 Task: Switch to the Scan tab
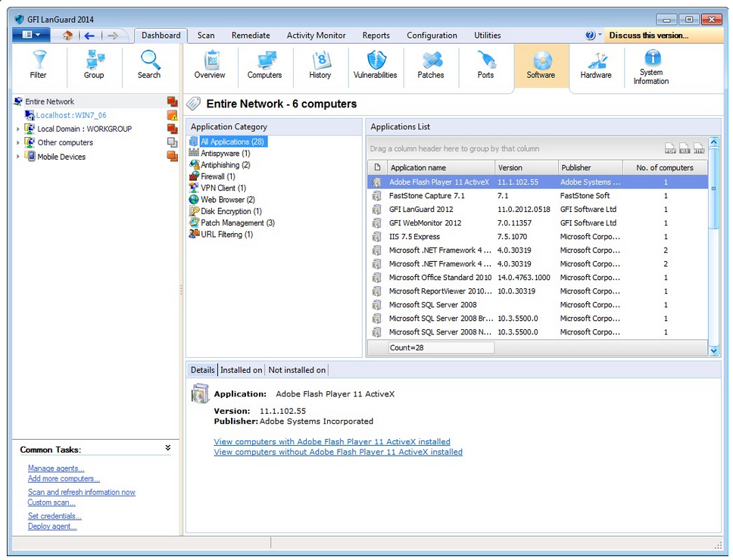coord(206,36)
